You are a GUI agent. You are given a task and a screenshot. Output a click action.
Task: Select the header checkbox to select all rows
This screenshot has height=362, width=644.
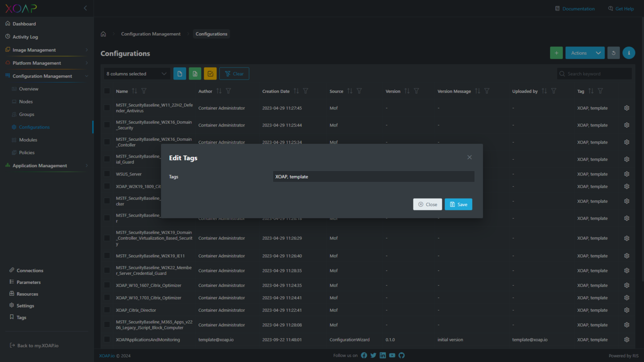(107, 91)
